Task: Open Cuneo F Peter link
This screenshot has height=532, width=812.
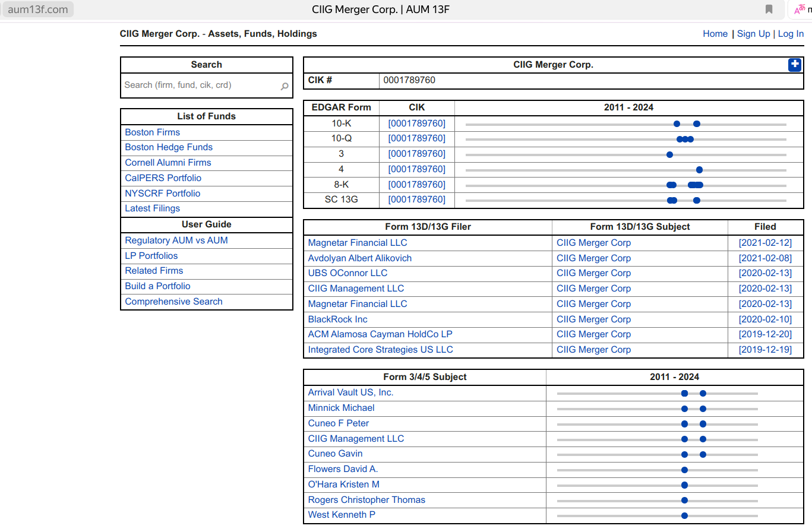Action: pos(338,423)
